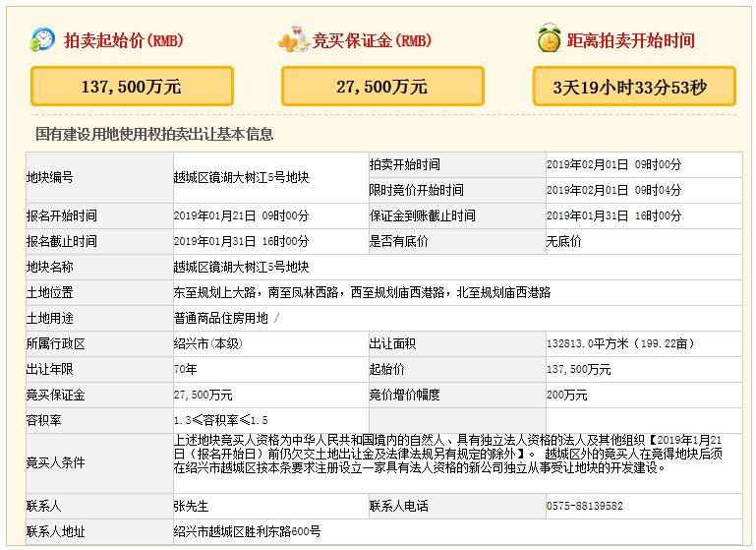
Task: Click the 竞买人条件 label
Action: tap(55, 462)
